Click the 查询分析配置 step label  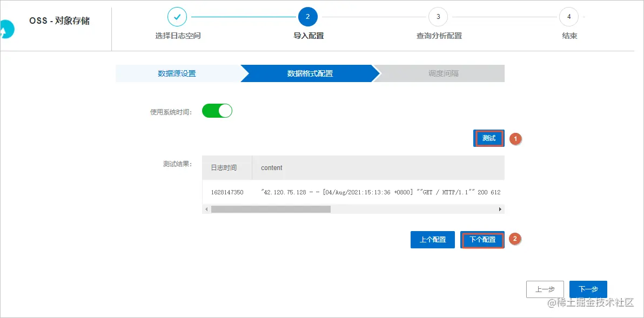click(439, 36)
